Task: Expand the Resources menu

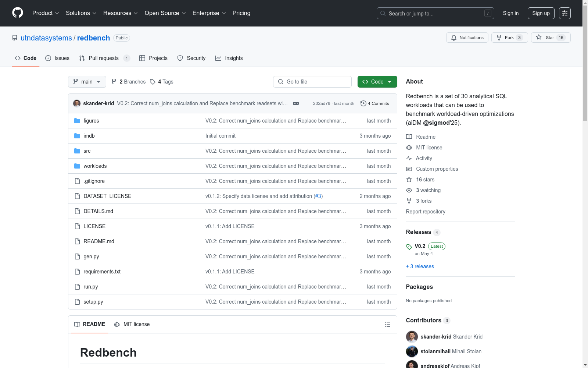Action: (x=121, y=13)
